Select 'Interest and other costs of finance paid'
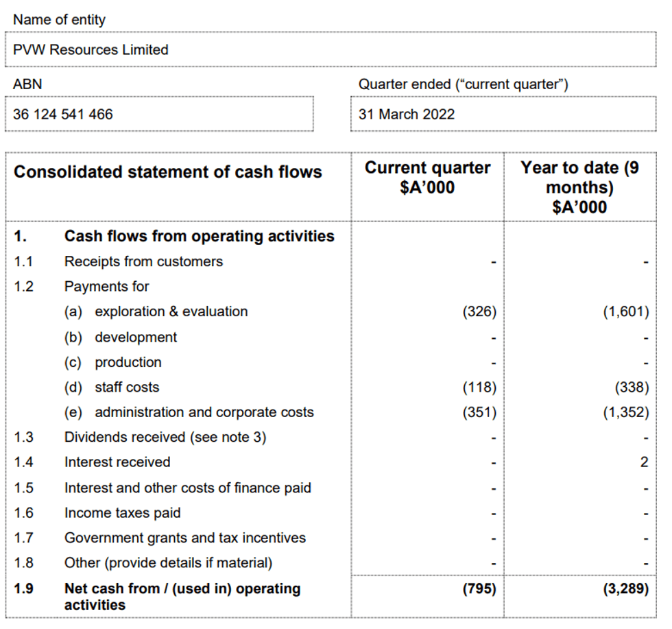Image resolution: width=672 pixels, height=629 pixels. [188, 488]
